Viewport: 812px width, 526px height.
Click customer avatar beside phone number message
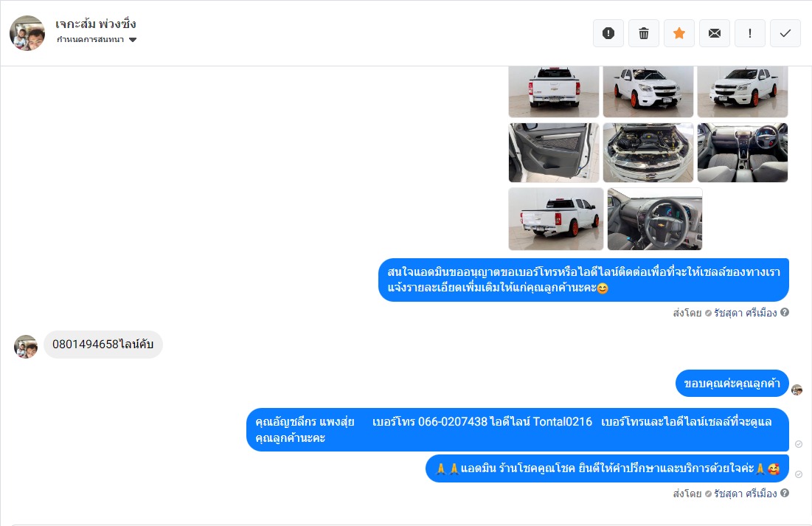[x=26, y=347]
